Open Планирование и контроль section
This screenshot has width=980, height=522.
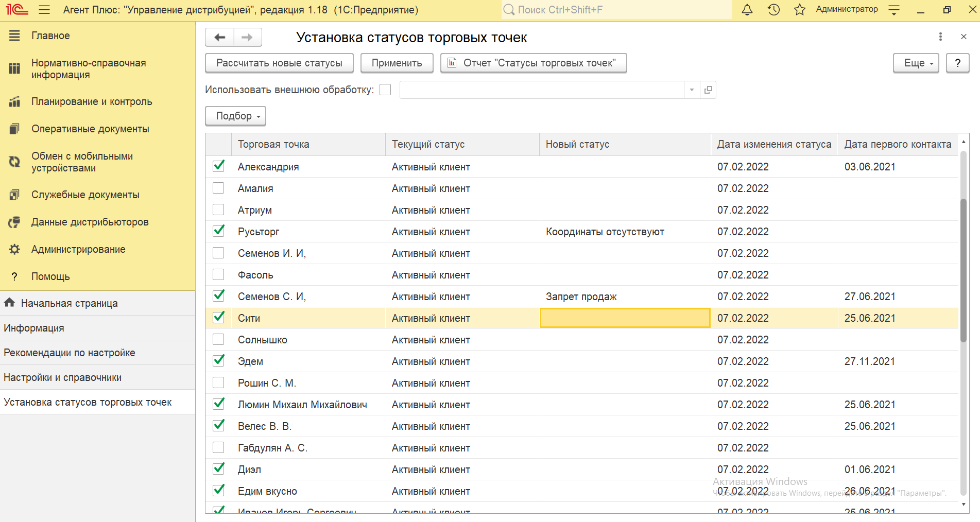[91, 101]
